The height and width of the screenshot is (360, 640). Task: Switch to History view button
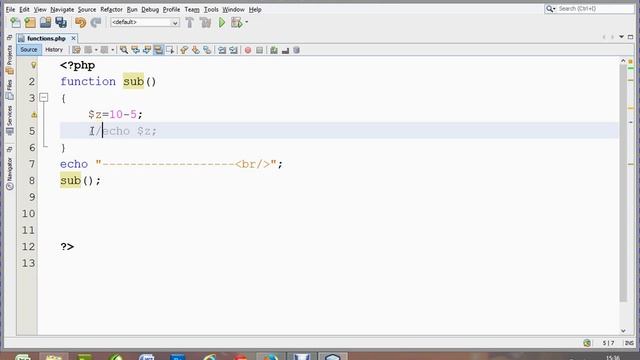(x=54, y=50)
